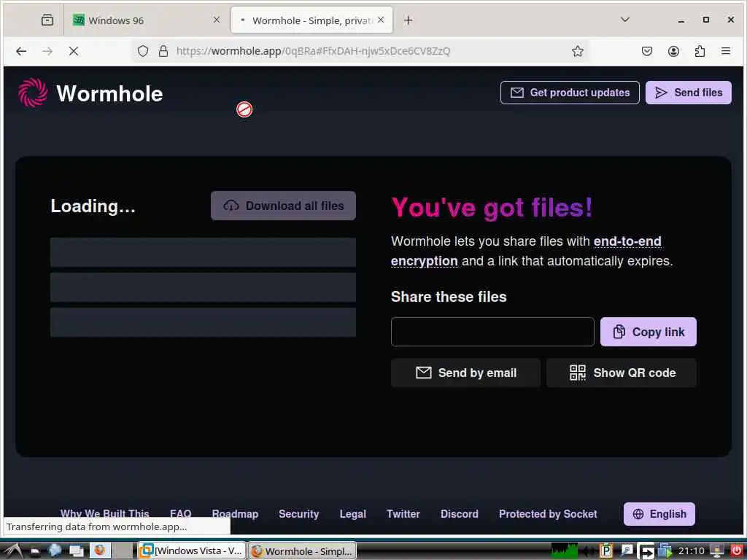Open the Pocket save icon

646,51
